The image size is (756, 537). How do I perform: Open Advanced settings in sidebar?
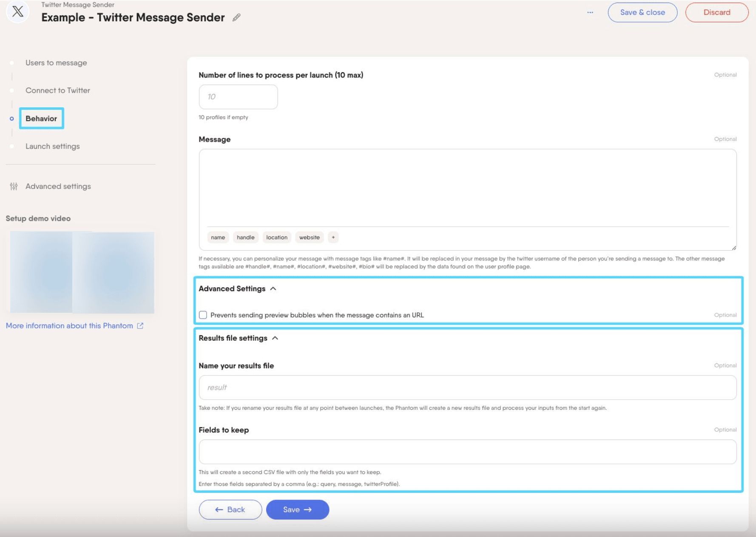click(x=58, y=186)
